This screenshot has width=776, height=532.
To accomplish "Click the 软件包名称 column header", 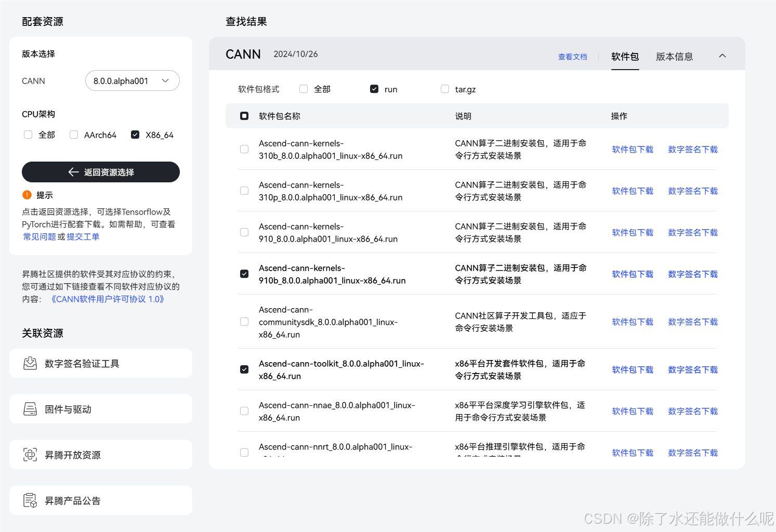I will (x=280, y=116).
